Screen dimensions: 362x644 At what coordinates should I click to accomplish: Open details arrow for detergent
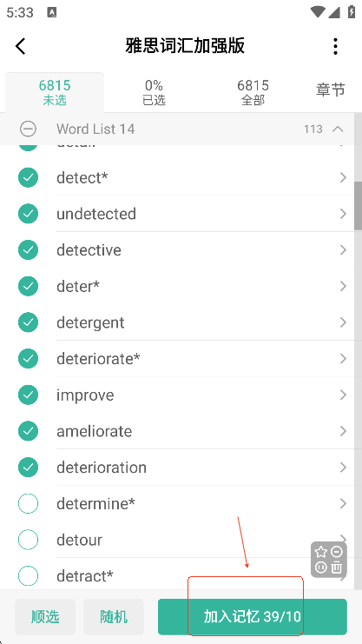[x=343, y=322]
